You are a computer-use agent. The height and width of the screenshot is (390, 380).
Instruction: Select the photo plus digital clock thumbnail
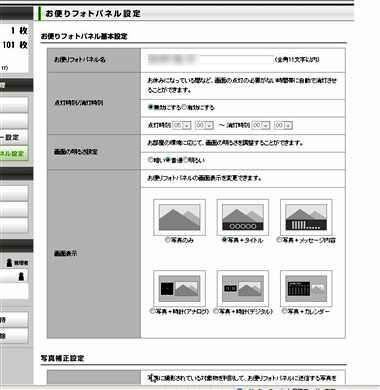(243, 288)
